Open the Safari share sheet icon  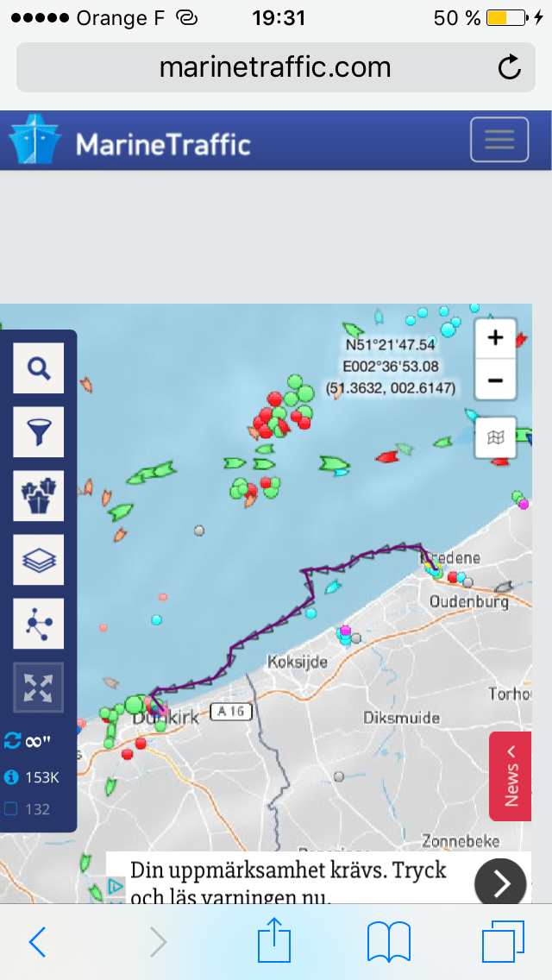point(274,942)
